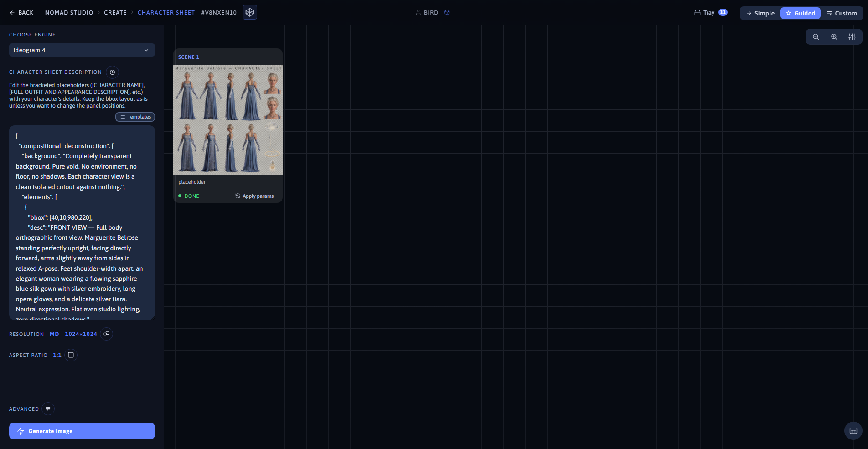This screenshot has width=868, height=449.
Task: Open canvas view settings sliders icon
Action: (x=852, y=37)
